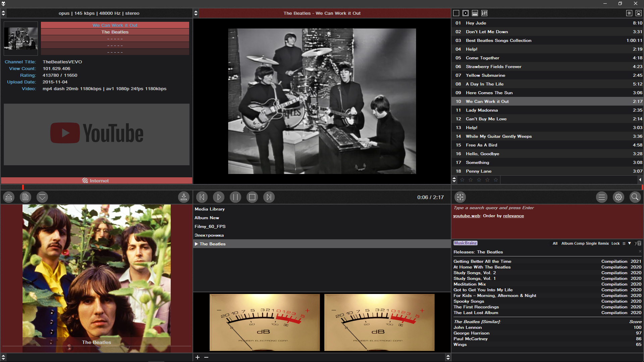The image size is (644, 362).
Task: Toggle the Single release filter
Action: 591,243
